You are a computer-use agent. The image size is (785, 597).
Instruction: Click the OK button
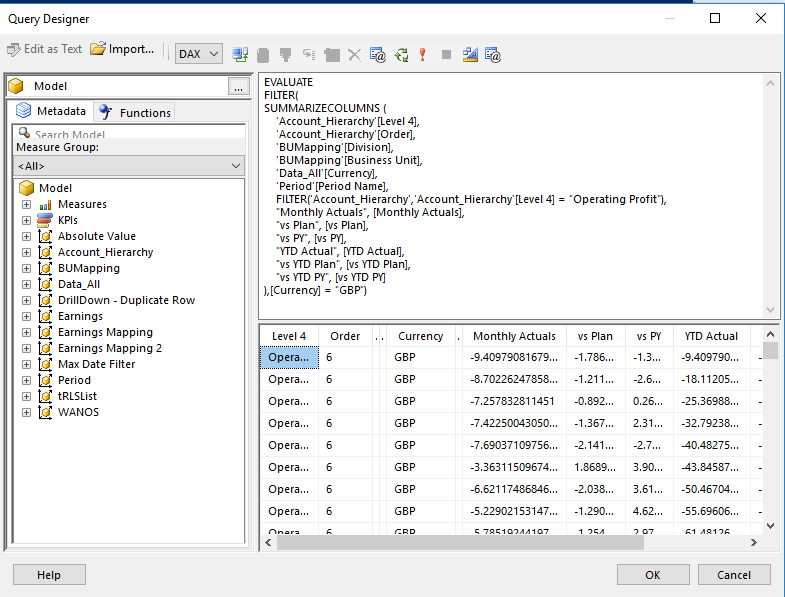[x=653, y=574]
